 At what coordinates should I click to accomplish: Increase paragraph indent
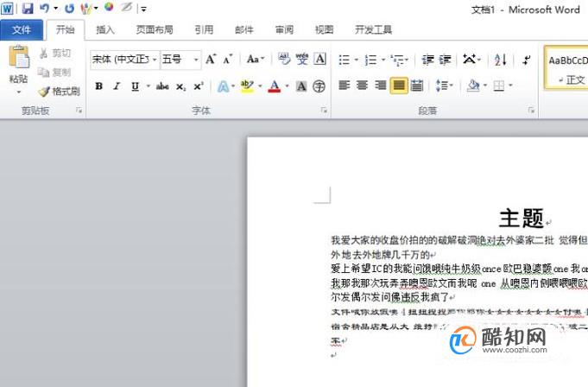point(446,60)
